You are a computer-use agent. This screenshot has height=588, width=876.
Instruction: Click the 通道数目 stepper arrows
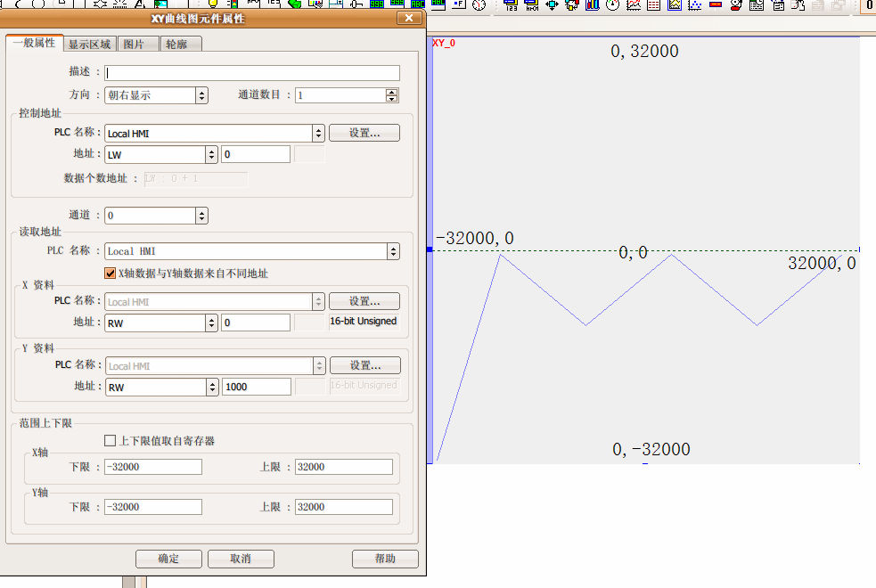[391, 95]
